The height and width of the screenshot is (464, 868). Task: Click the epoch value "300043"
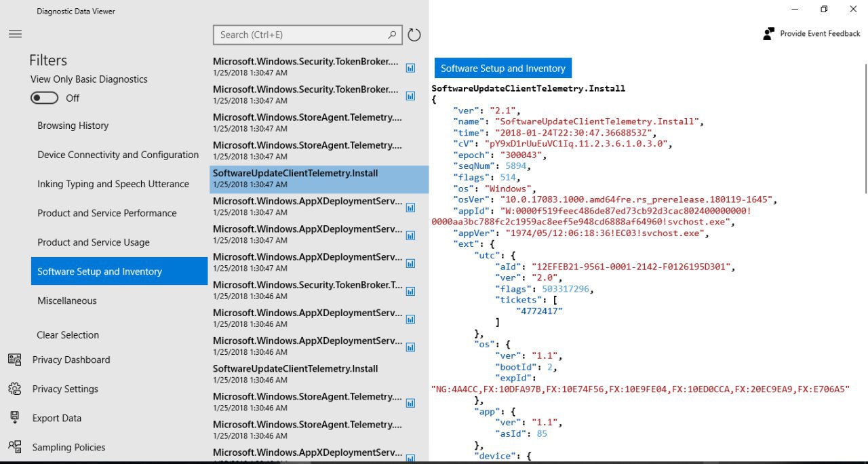[x=521, y=155]
